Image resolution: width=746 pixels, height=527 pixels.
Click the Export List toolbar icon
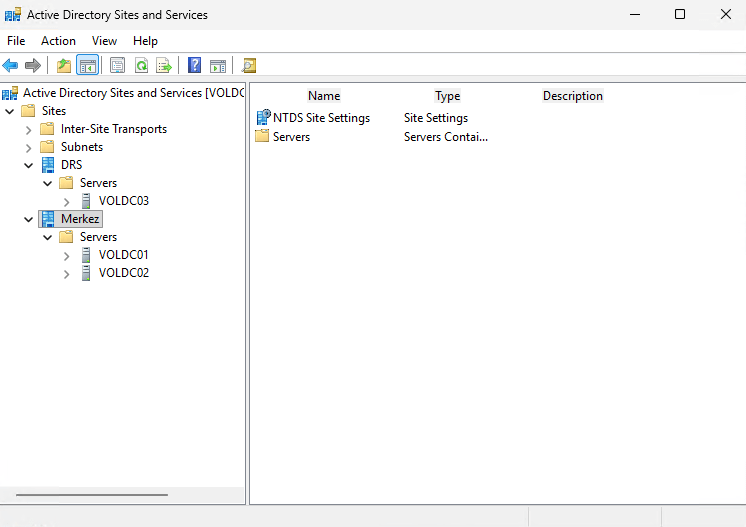point(164,66)
